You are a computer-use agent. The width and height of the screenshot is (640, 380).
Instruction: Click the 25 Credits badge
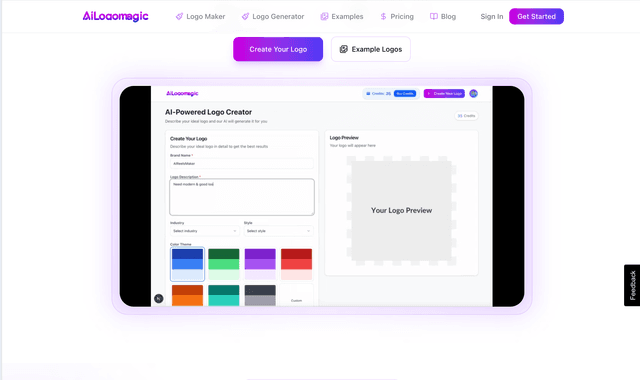point(466,116)
